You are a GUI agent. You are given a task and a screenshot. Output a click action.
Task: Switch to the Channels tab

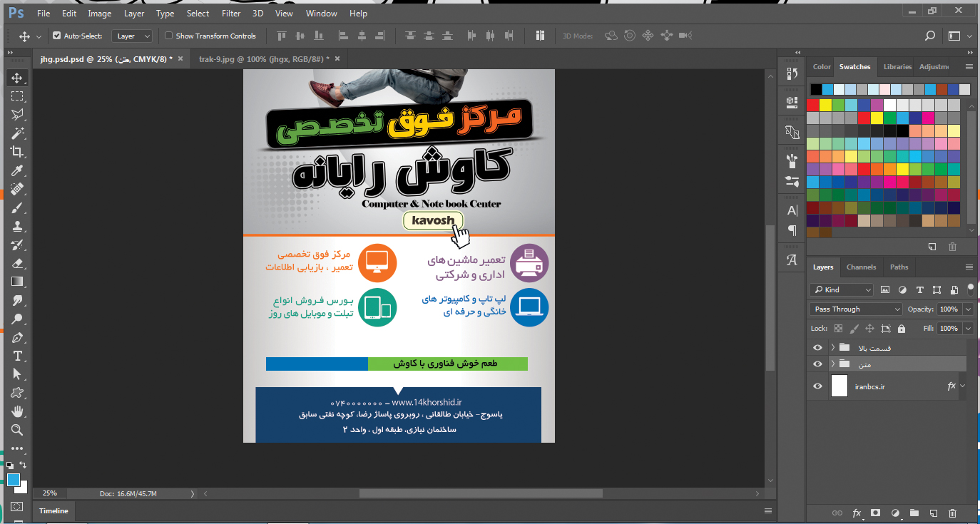tap(861, 267)
